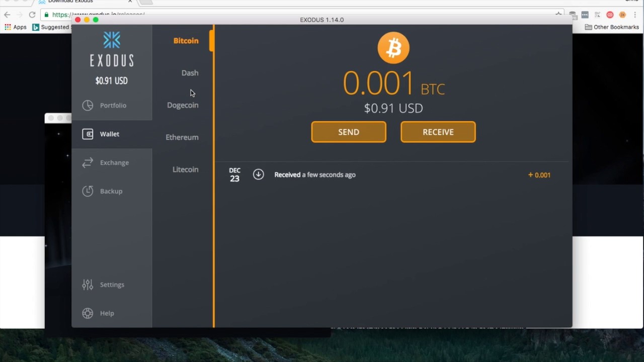Click total $0.91 USD under Exodus logo

tap(112, 80)
